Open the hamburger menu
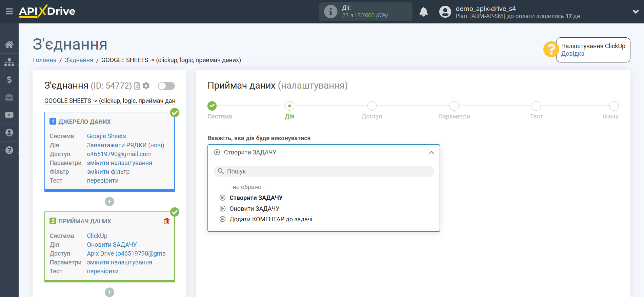The height and width of the screenshot is (297, 644). [x=9, y=12]
